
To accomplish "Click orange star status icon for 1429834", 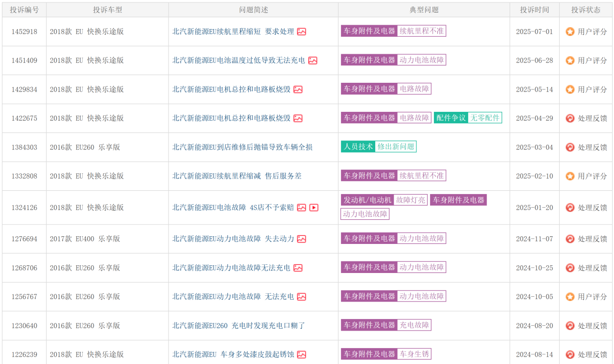I will [570, 90].
